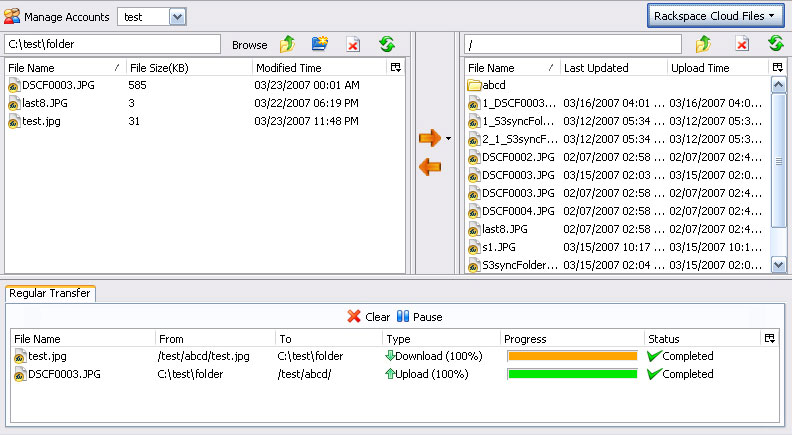Sort remote files by Last Updated
The width and height of the screenshot is (792, 435).
(614, 68)
